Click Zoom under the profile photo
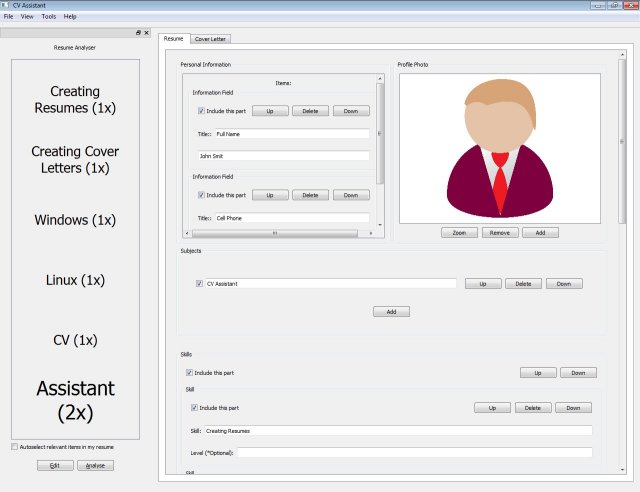This screenshot has width=640, height=492. coord(459,232)
